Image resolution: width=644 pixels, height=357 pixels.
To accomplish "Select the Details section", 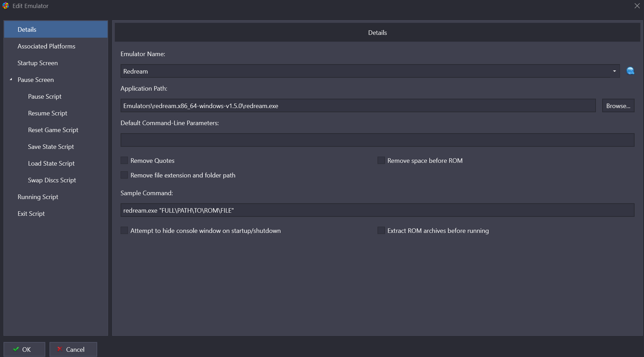I will coord(56,29).
